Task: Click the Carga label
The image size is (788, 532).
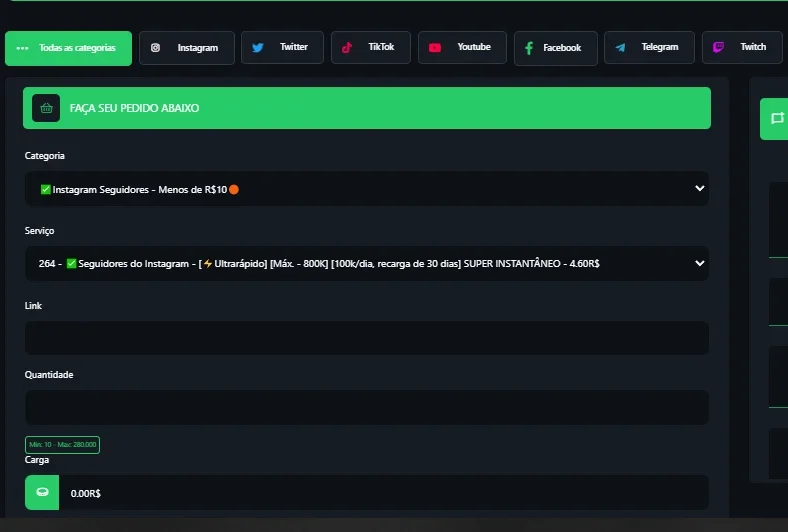Action: coord(37,460)
